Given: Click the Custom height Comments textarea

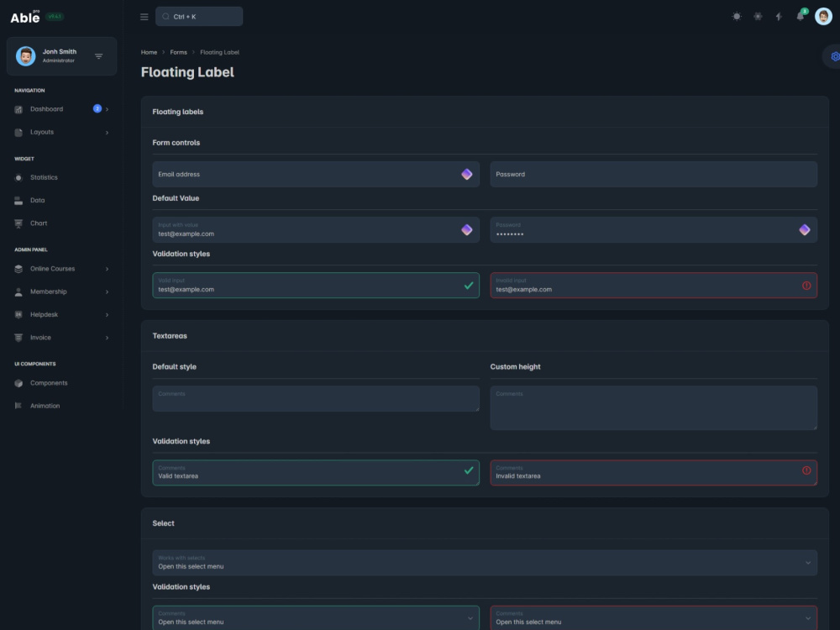Looking at the screenshot, I should (x=654, y=407).
